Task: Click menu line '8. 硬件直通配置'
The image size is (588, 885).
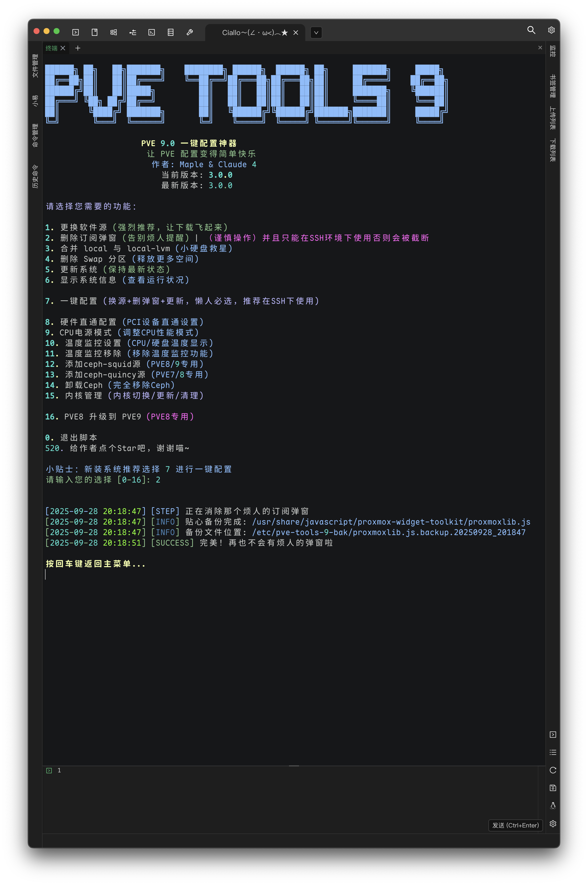Action: coord(125,322)
